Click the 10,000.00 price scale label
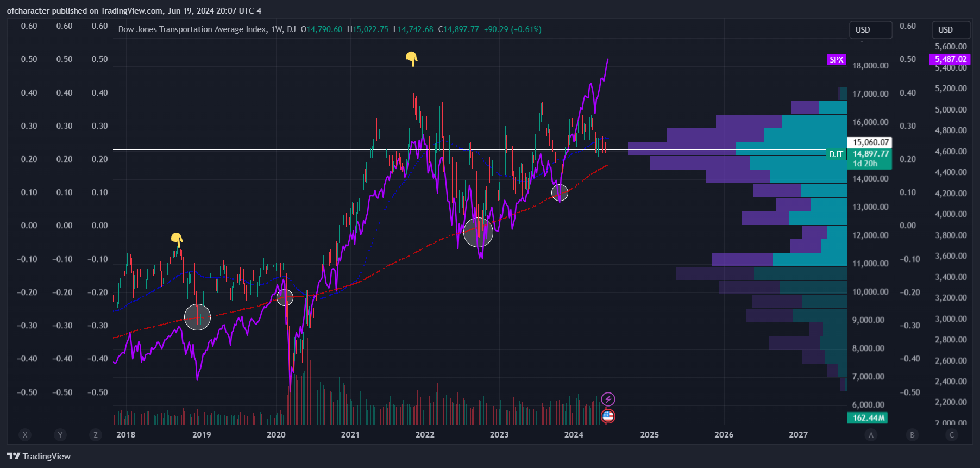The height and width of the screenshot is (468, 980). pyautogui.click(x=870, y=292)
